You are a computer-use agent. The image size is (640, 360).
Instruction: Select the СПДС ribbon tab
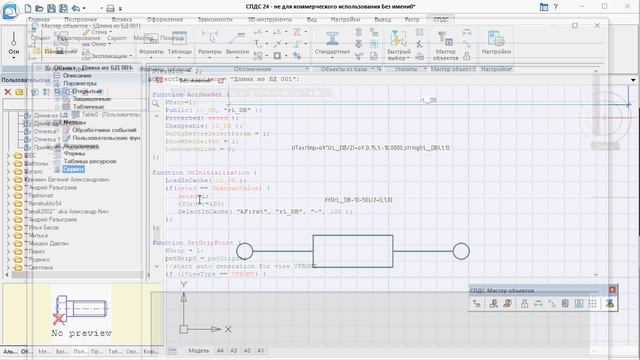[x=441, y=20]
